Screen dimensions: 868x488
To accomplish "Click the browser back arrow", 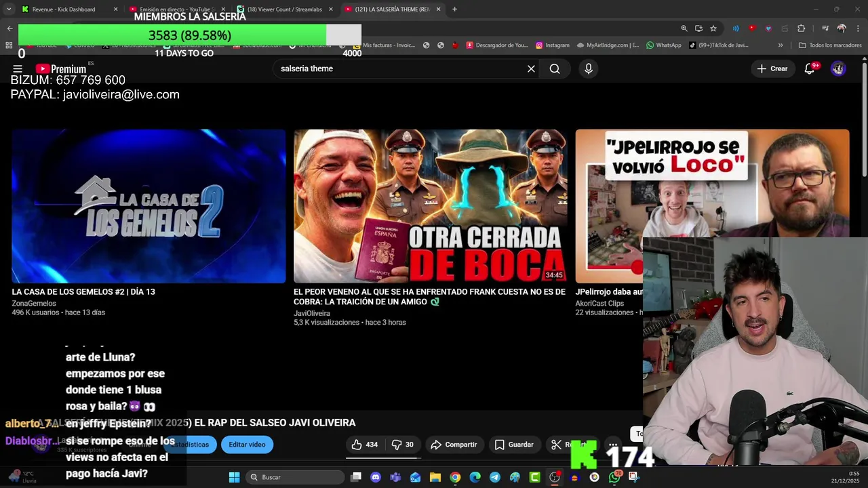I will coord(9,28).
